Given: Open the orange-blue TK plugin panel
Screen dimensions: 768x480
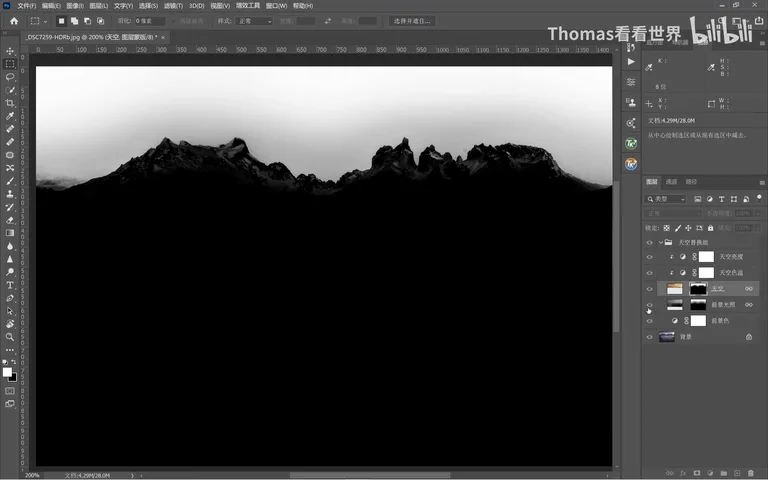Looking at the screenshot, I should (x=631, y=164).
